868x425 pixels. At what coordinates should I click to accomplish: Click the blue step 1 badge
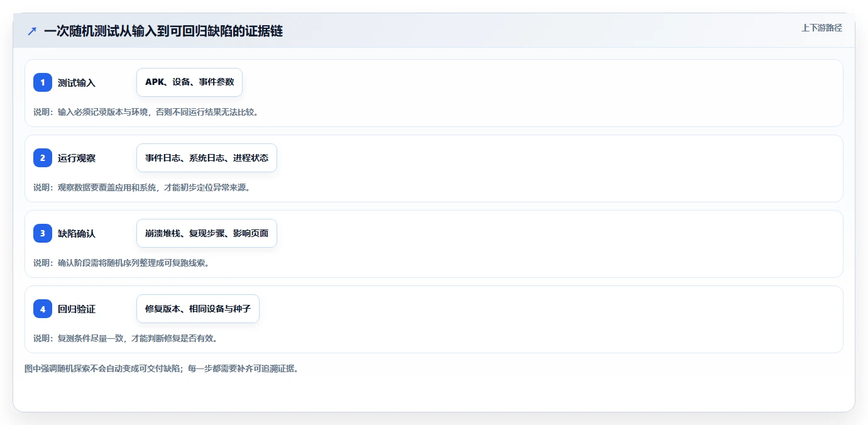(x=43, y=82)
